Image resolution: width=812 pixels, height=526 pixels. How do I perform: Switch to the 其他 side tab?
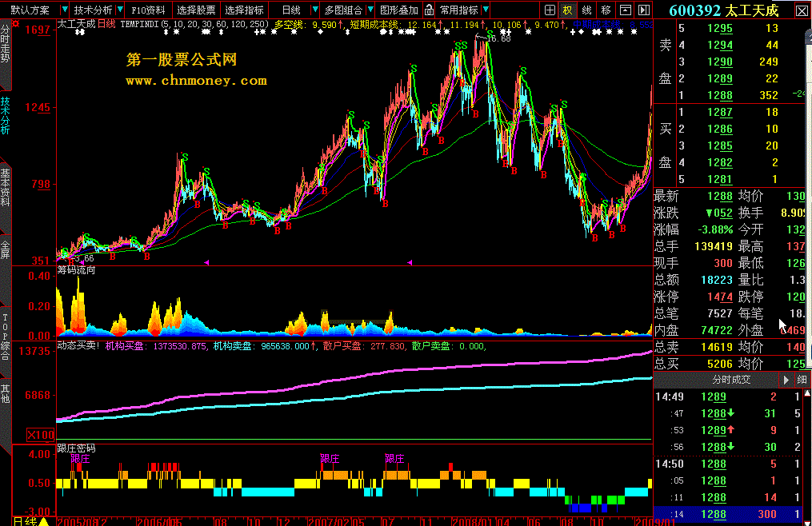pos(5,395)
